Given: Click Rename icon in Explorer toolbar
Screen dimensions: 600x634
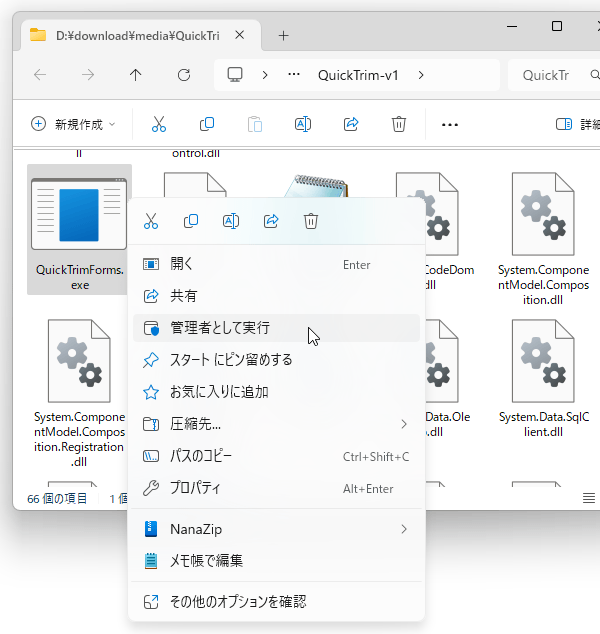Looking at the screenshot, I should [x=303, y=124].
